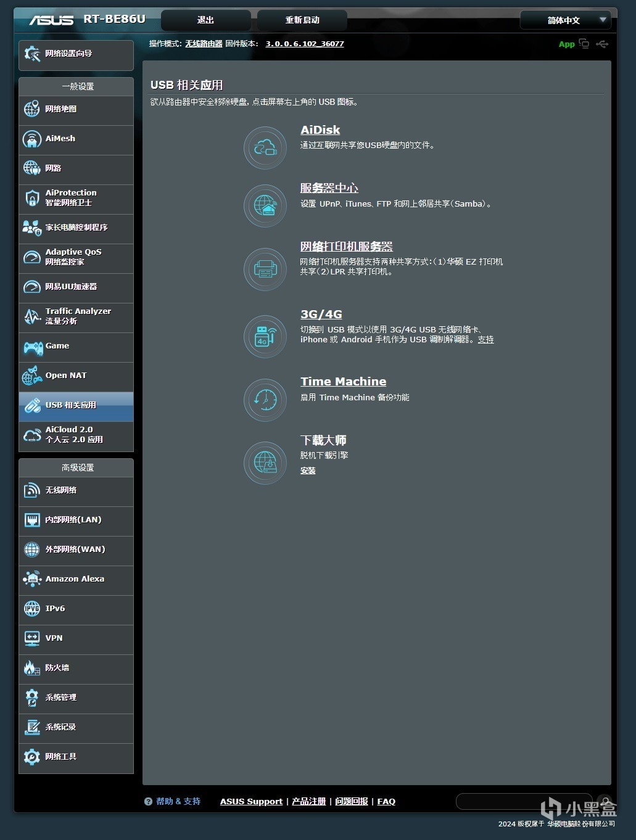Click the Amazon Alexa icon
Image resolution: width=636 pixels, height=840 pixels.
[32, 579]
